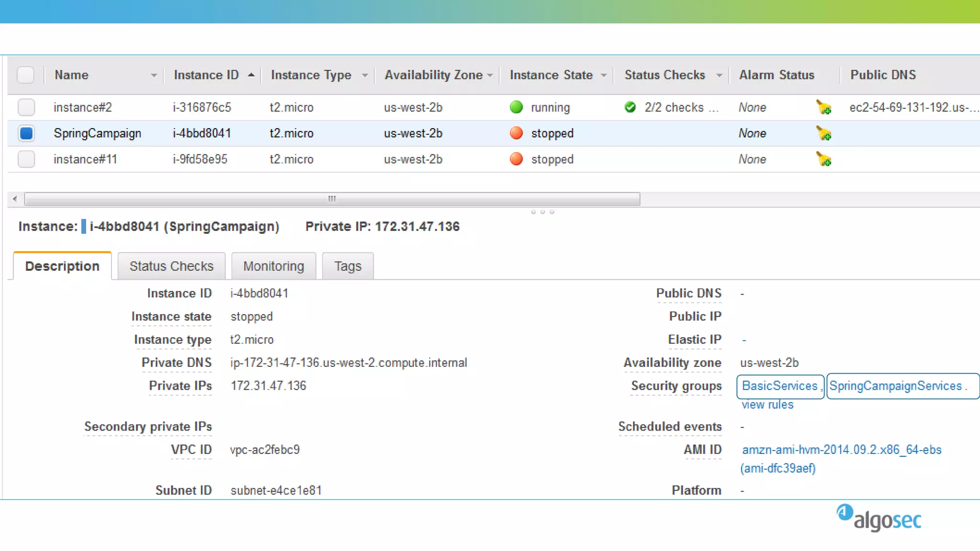
Task: Open the BasicServices security group link
Action: point(780,386)
